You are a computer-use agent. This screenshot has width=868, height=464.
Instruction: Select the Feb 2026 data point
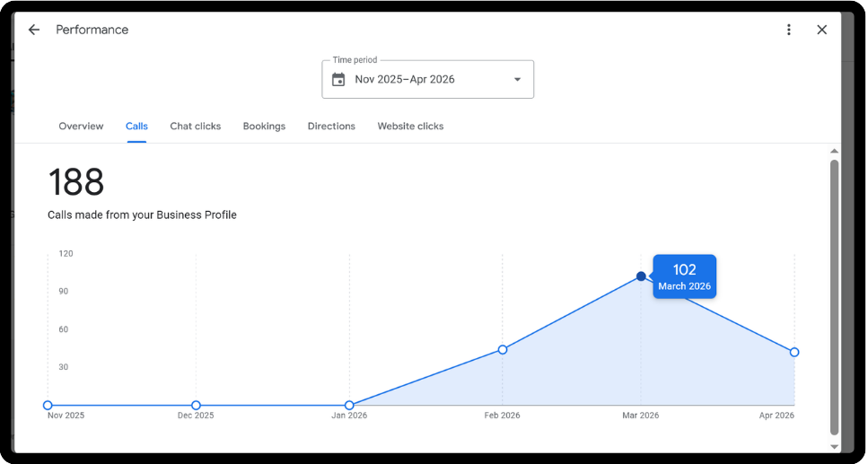click(503, 349)
